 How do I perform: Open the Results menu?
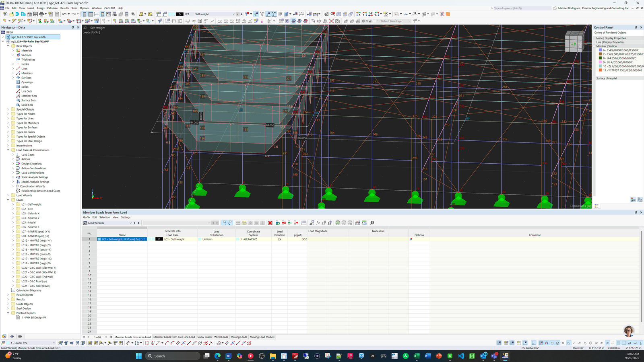[64, 8]
